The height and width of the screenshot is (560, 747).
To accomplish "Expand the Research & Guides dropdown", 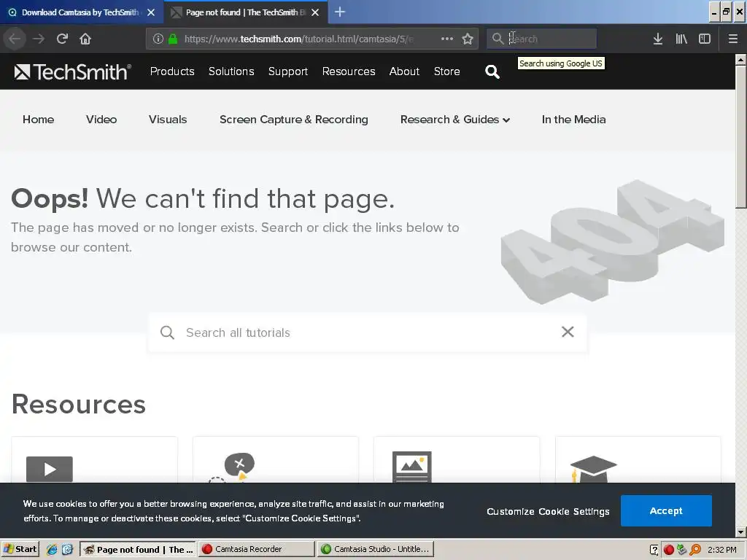I will click(455, 120).
